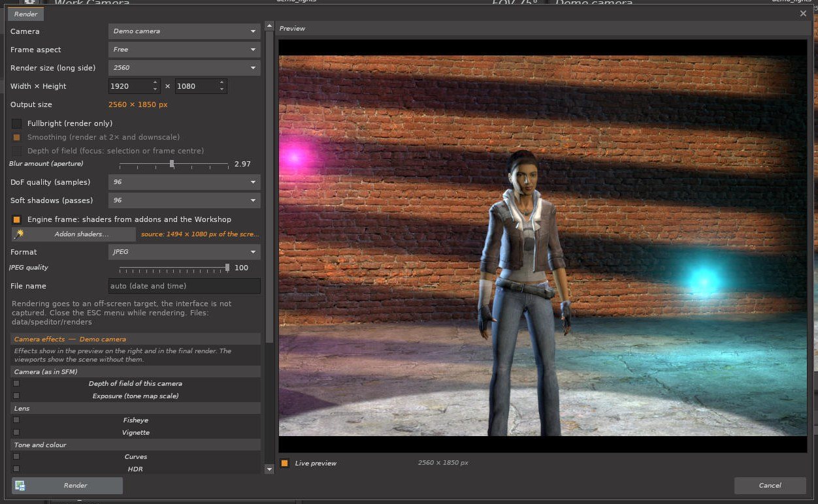Click the render icon on the Render button
818x504 pixels.
[20, 486]
